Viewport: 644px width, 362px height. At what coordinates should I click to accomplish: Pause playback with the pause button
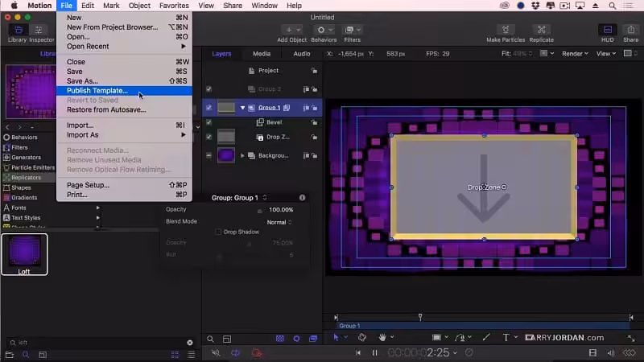point(374,352)
